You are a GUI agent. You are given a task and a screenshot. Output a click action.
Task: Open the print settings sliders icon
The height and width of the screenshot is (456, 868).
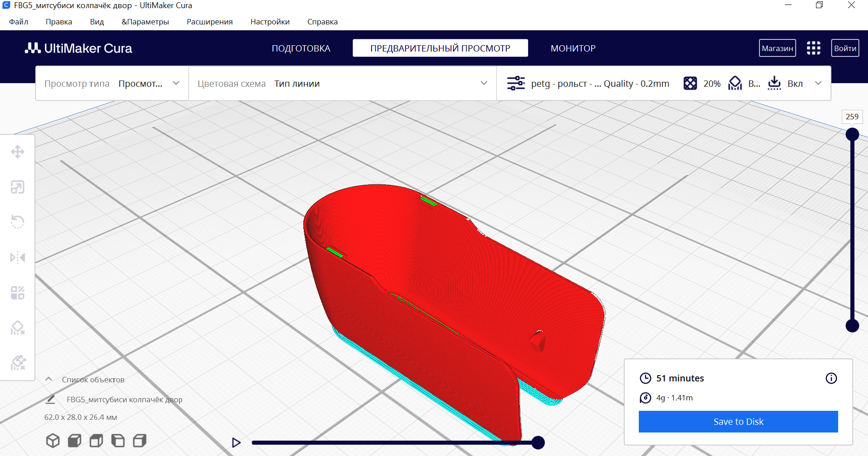click(x=516, y=84)
